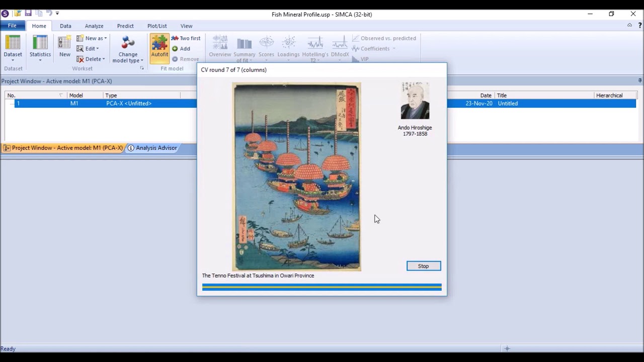The image size is (644, 362).
Task: Open the Analysis Advisor tab
Action: point(152,148)
